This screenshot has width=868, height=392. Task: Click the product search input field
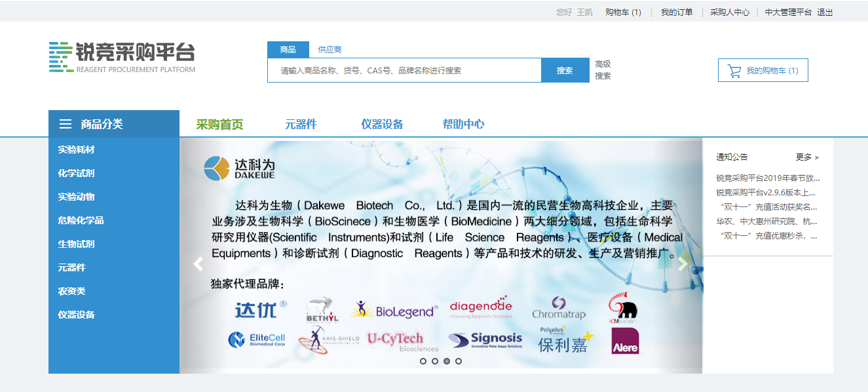(x=404, y=71)
